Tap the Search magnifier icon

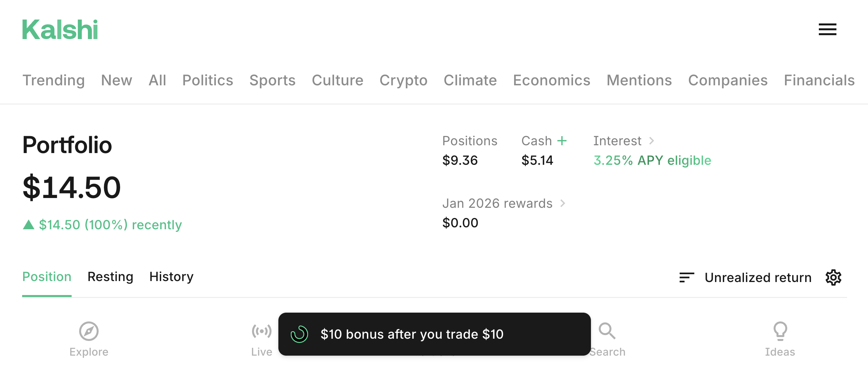607,331
